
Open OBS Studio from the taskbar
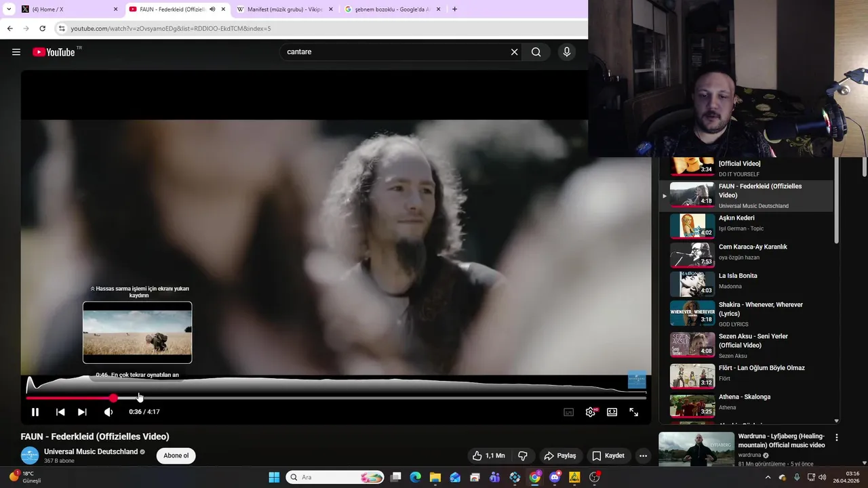[595, 477]
